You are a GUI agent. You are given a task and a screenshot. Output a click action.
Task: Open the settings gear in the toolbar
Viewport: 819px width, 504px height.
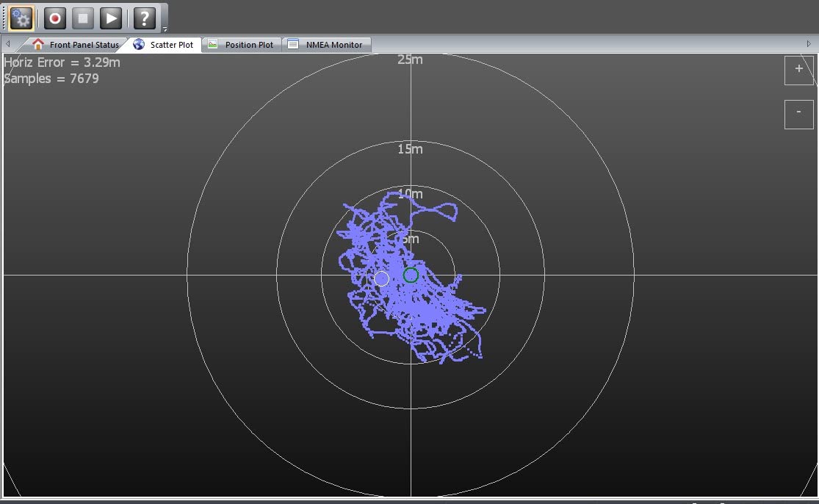coord(21,18)
